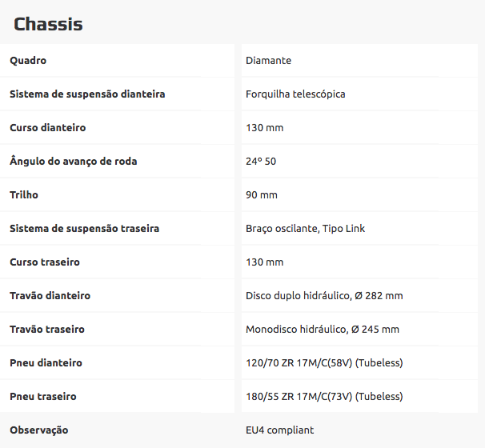
Task: Click the Disco duplo hidráulico value
Action: (x=324, y=296)
